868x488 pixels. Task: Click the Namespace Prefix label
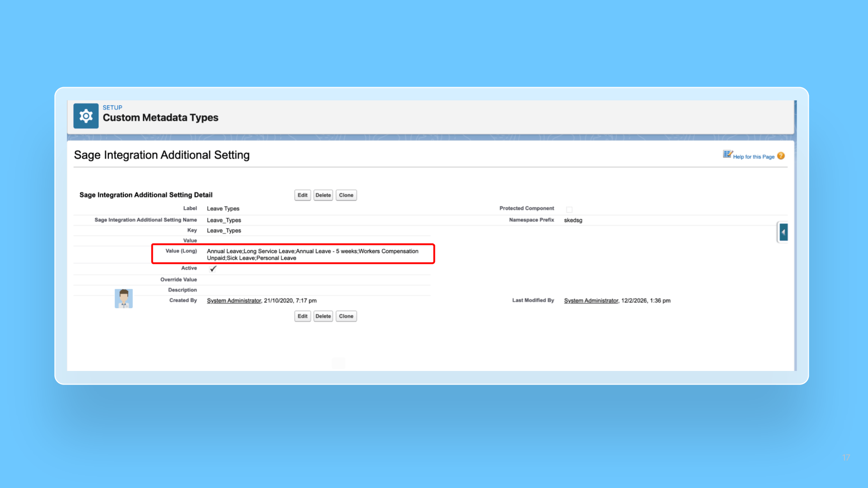click(x=532, y=220)
